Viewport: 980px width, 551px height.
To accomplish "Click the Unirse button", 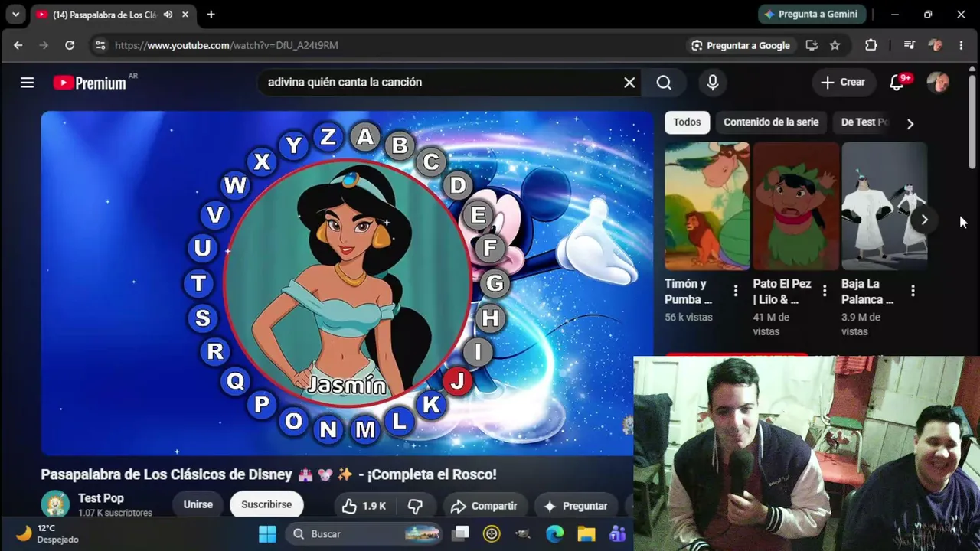I will click(x=198, y=504).
